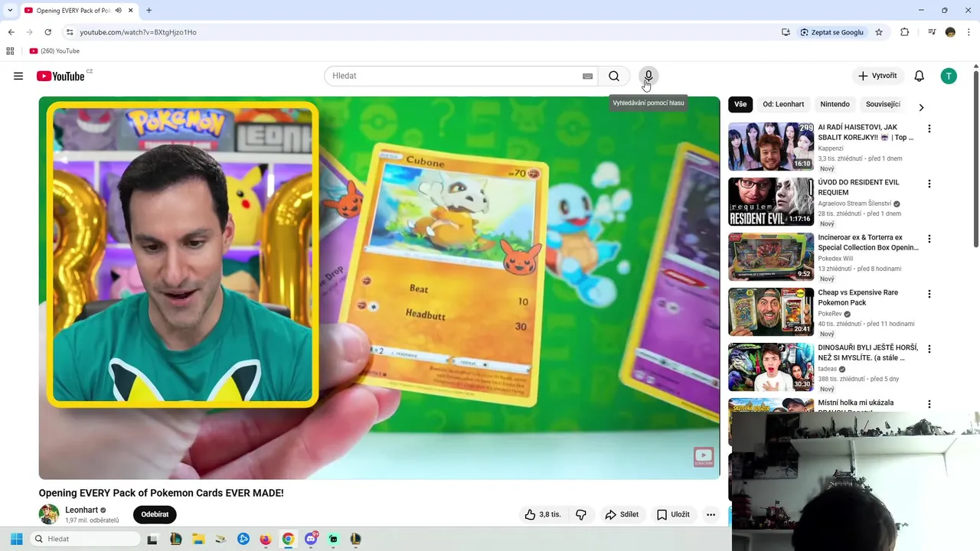Open 'RESIDENT EVIL REQUIEM' video thumbnail
This screenshot has width=980, height=551.
(771, 201)
